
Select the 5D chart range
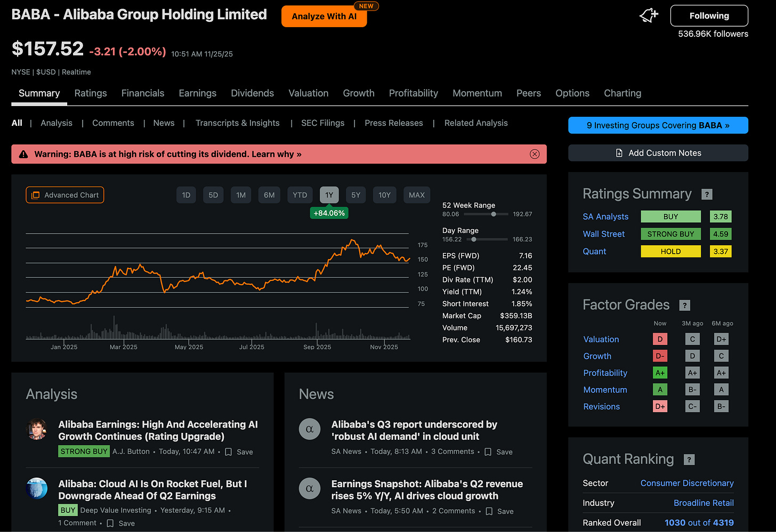tap(213, 195)
